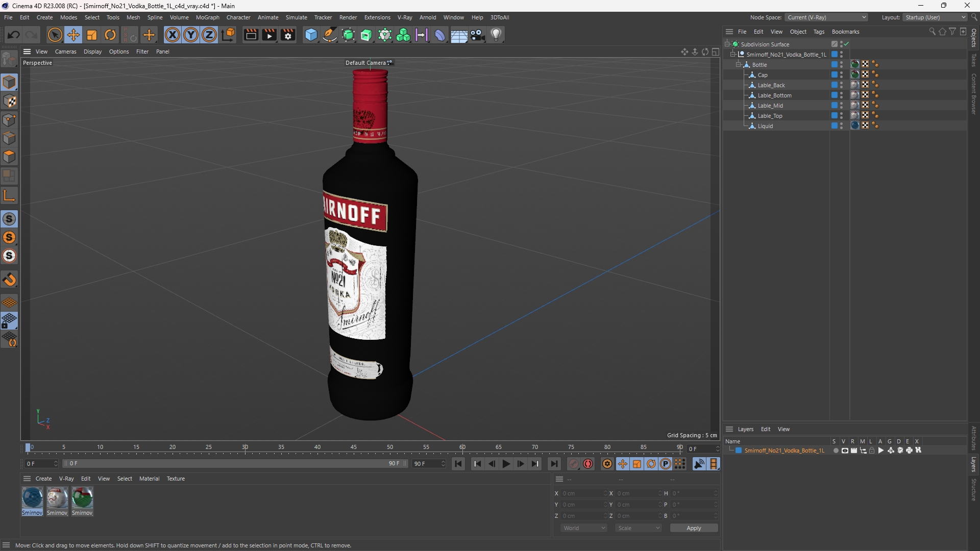Open viewport Display menu

click(92, 52)
